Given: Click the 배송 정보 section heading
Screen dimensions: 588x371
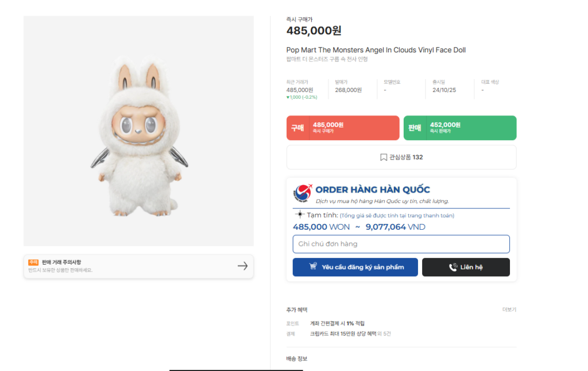Looking at the screenshot, I should 297,359.
